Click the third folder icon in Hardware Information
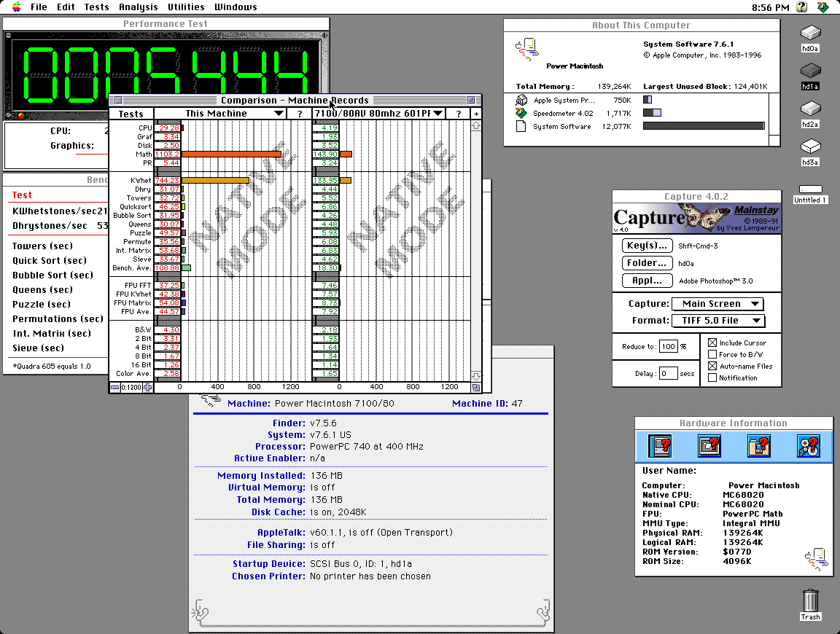 point(759,445)
